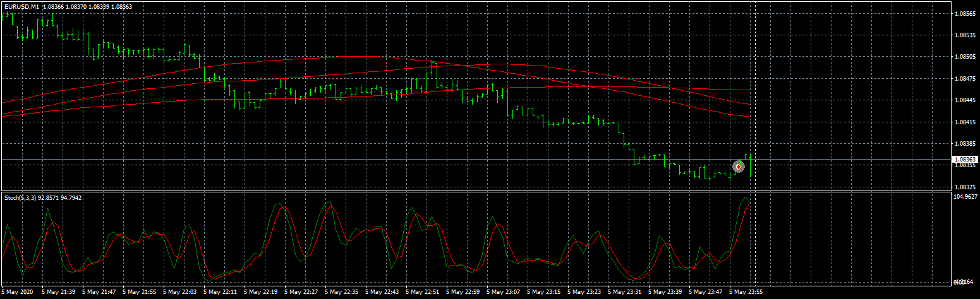980x299 pixels.
Task: Click the EURUSD,M1 chart title text
Action: tap(21, 6)
